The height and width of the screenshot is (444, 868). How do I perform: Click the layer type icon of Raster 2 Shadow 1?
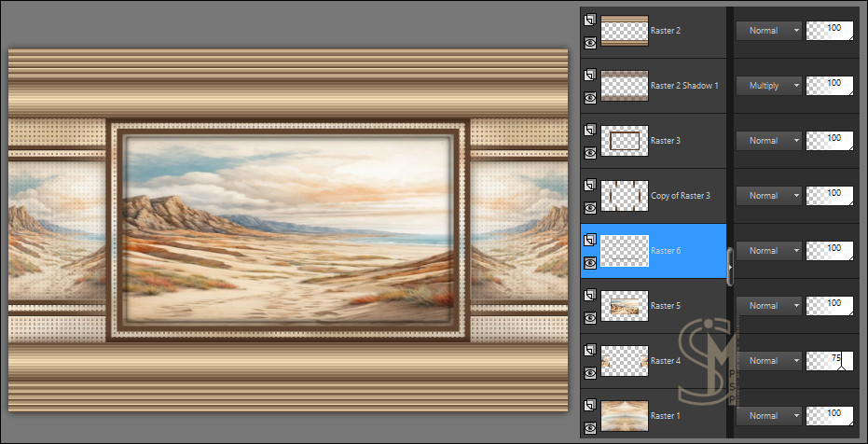pos(588,75)
